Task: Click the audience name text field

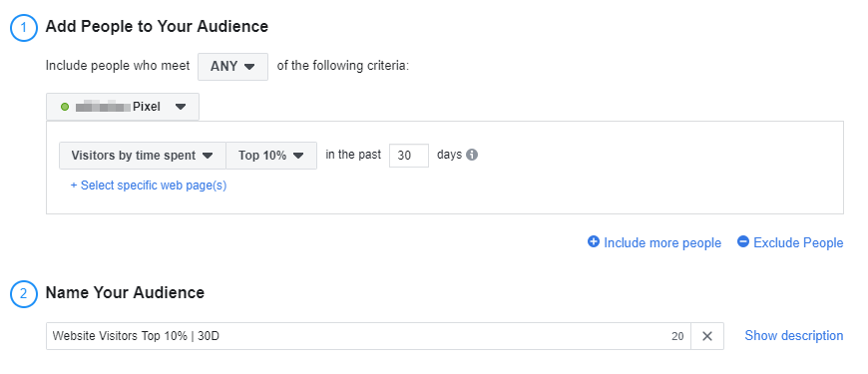Action: (x=368, y=336)
